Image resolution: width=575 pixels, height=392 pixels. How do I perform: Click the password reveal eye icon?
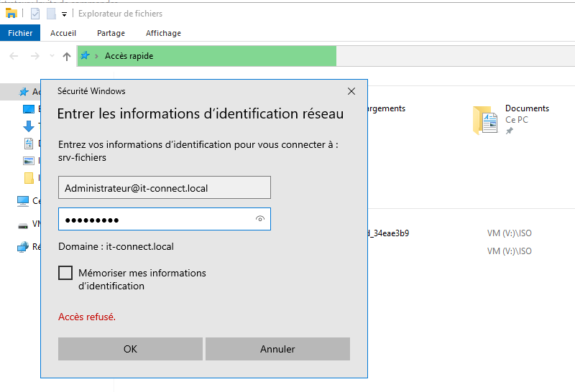(x=260, y=219)
